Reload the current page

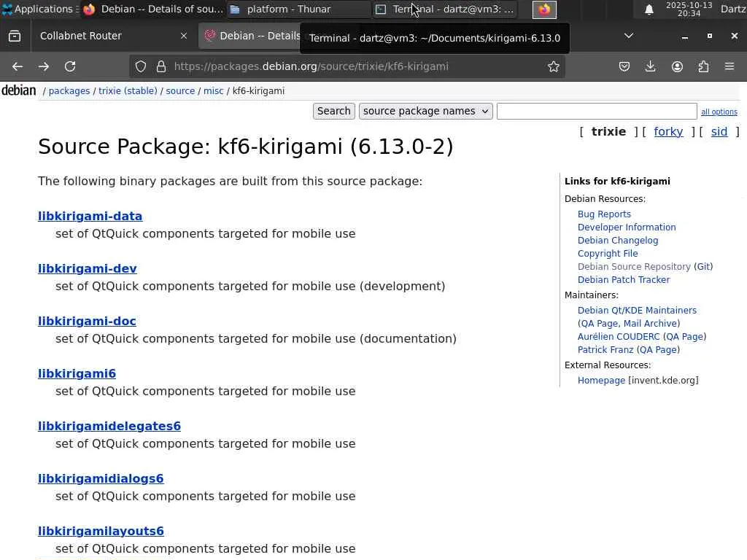pos(70,66)
